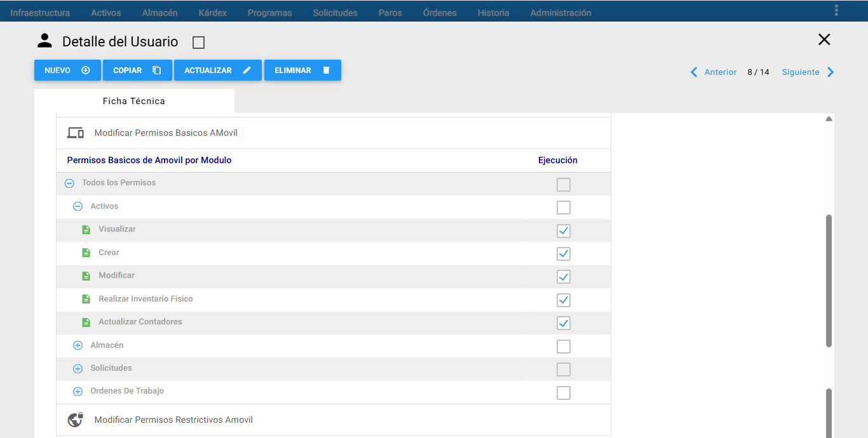Click the green document icon beside Actualizar Contadores
868x438 pixels.
pos(86,322)
